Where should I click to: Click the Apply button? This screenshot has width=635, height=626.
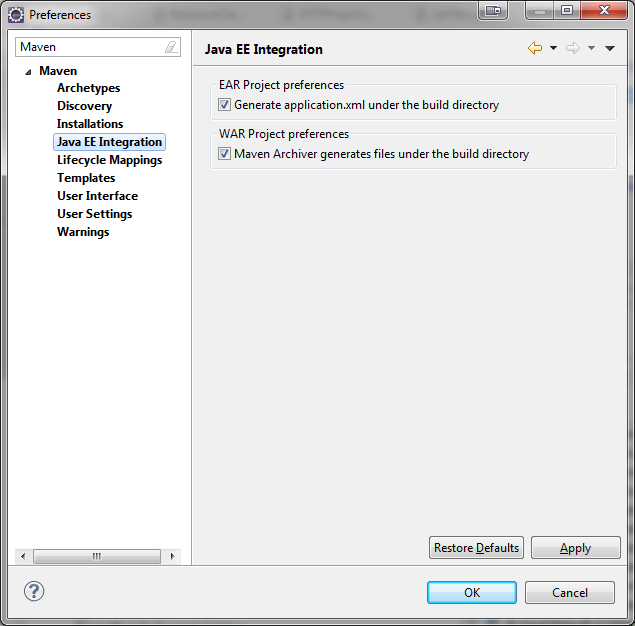(x=575, y=547)
